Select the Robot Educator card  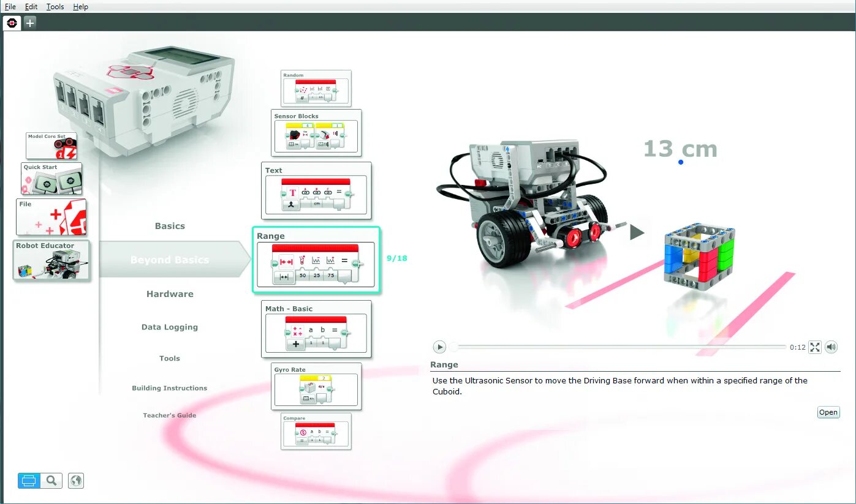[51, 260]
